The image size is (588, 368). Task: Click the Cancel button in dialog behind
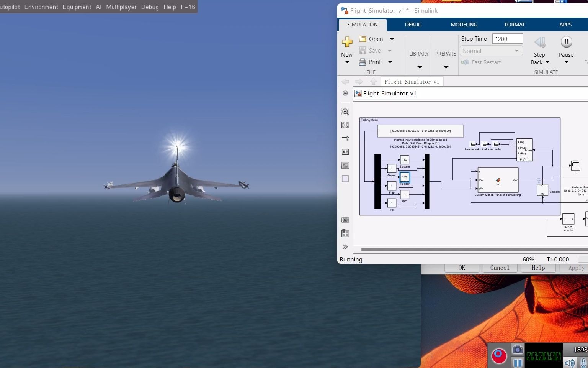pos(500,268)
